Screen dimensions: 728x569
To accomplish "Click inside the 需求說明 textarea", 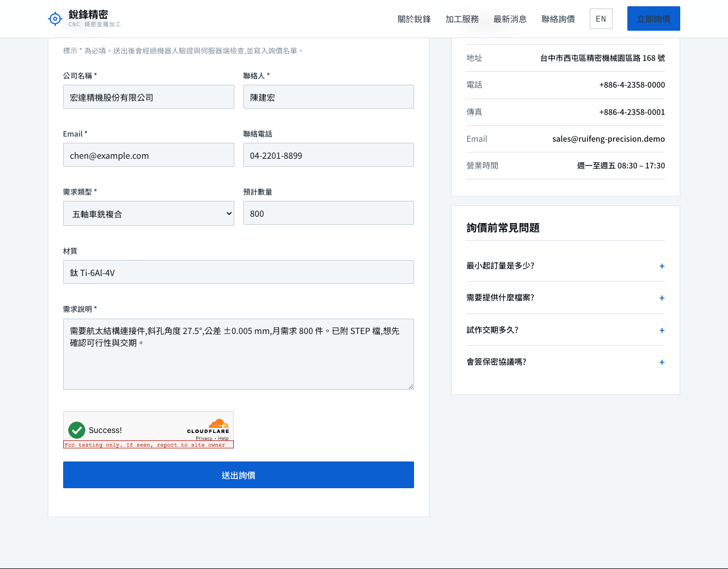I will pos(238,354).
